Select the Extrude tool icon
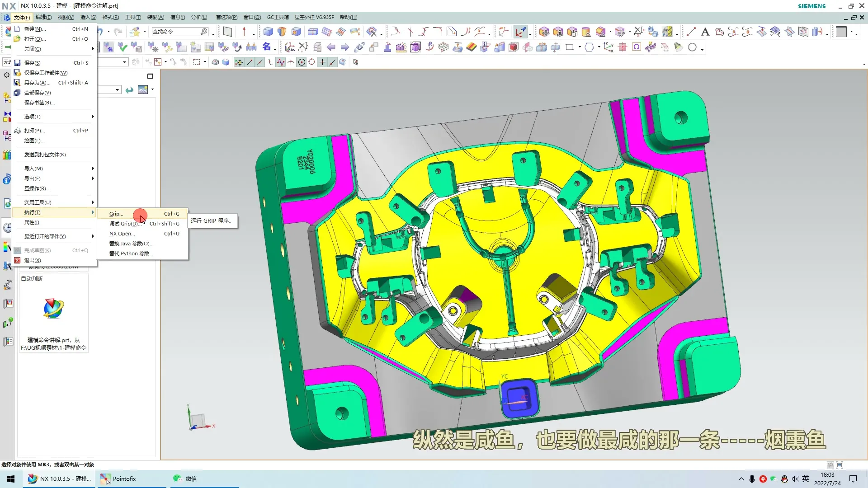 268,32
